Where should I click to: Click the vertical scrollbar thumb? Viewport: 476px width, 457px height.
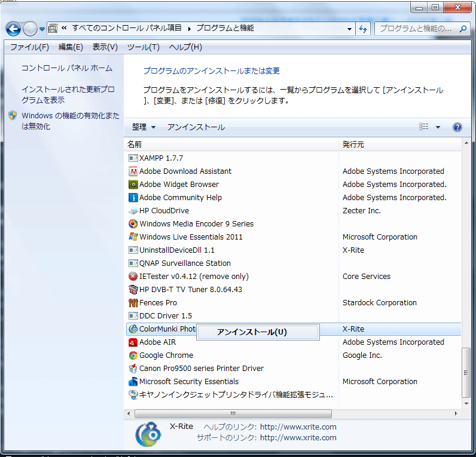pyautogui.click(x=466, y=373)
